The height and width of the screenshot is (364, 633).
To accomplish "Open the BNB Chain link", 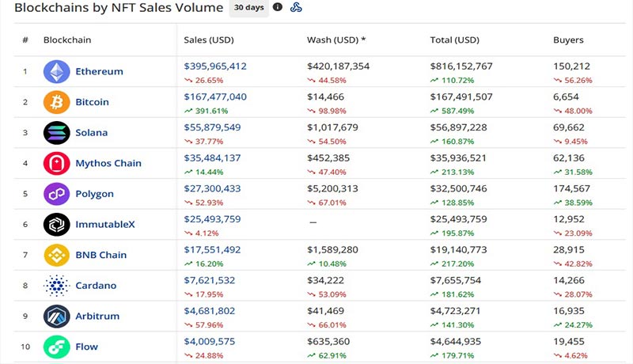I will pyautogui.click(x=101, y=255).
